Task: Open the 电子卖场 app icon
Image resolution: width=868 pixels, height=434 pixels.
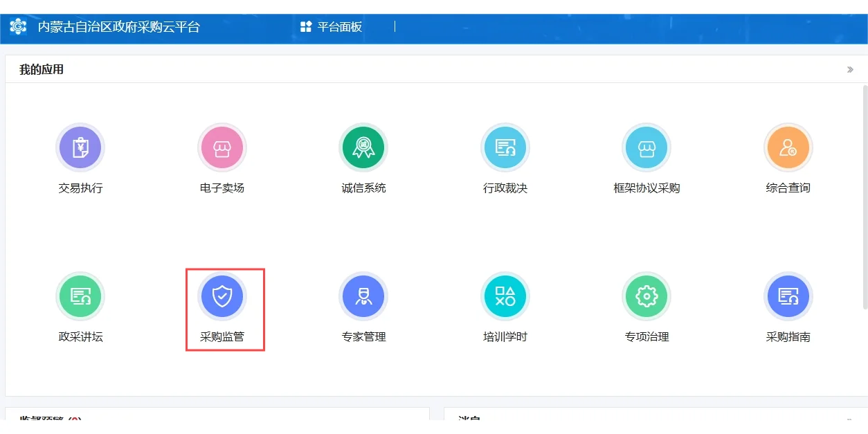Action: coord(222,147)
